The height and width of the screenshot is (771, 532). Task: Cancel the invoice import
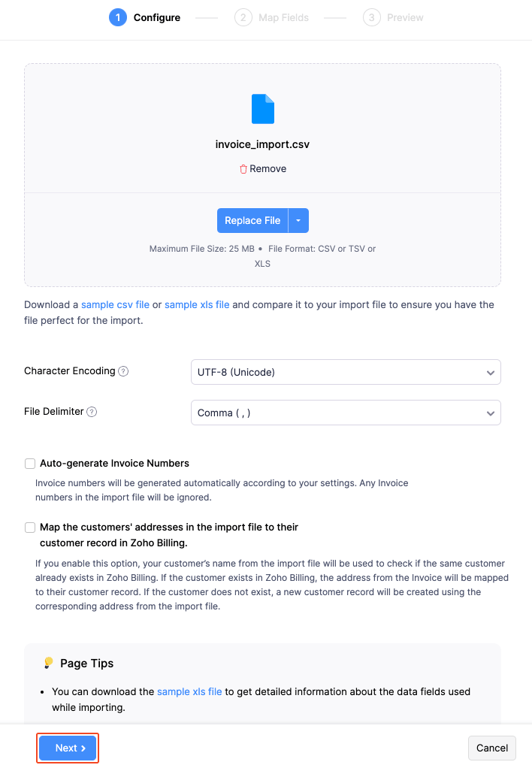[492, 748]
